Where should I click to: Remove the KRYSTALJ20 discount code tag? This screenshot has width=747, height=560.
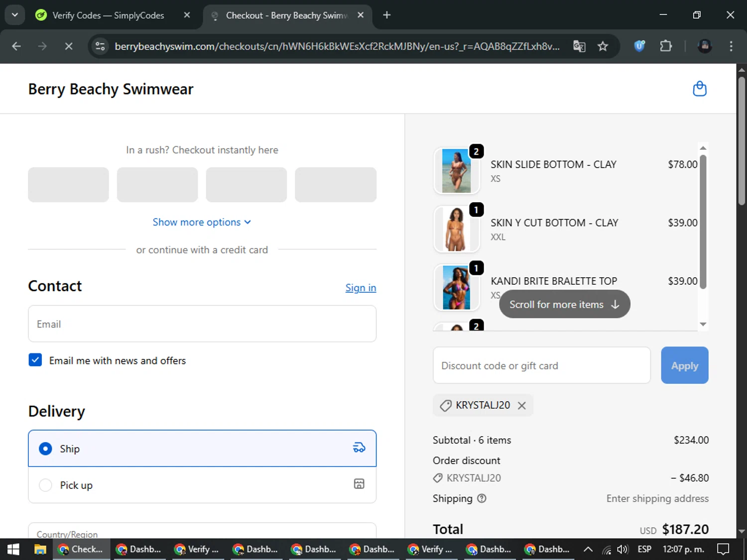click(x=521, y=406)
